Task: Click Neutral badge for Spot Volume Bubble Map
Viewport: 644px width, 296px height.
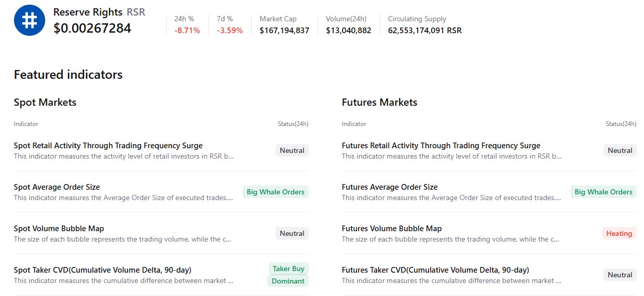Action: (x=292, y=233)
